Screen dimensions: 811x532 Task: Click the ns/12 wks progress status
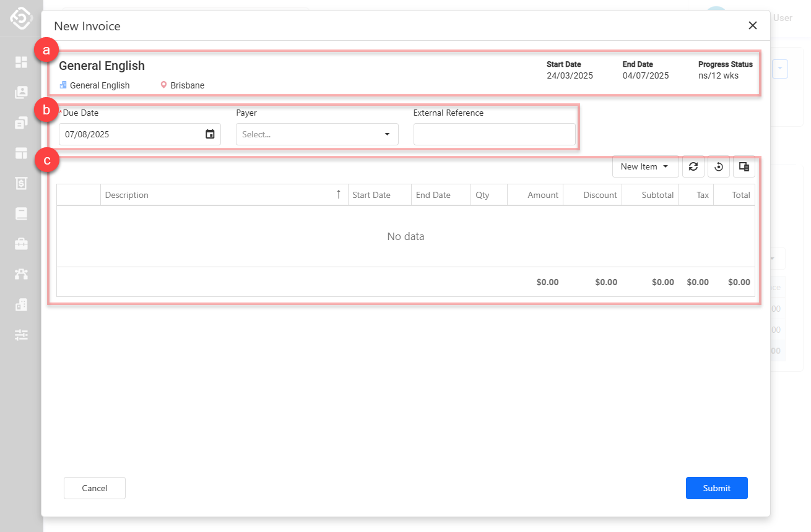click(x=718, y=75)
